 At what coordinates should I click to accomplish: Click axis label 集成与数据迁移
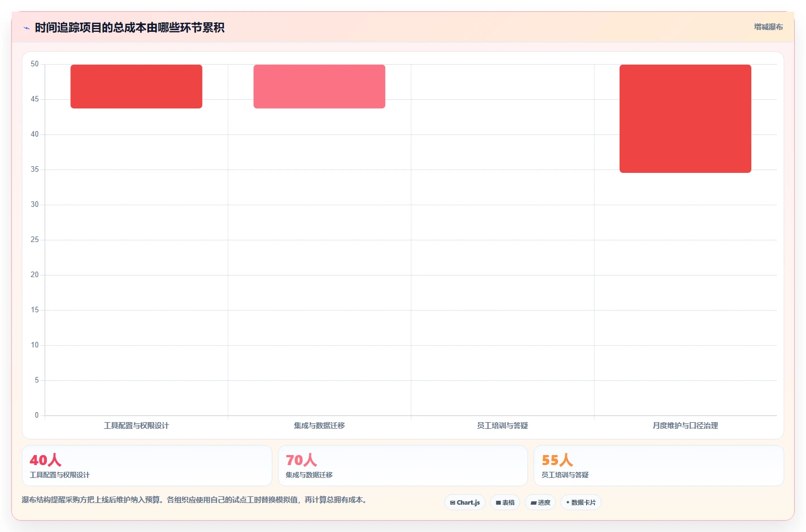tap(319, 425)
